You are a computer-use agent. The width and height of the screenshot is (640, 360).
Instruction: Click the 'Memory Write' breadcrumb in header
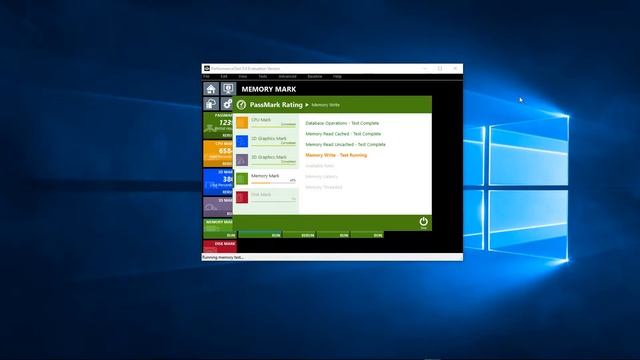pos(325,105)
